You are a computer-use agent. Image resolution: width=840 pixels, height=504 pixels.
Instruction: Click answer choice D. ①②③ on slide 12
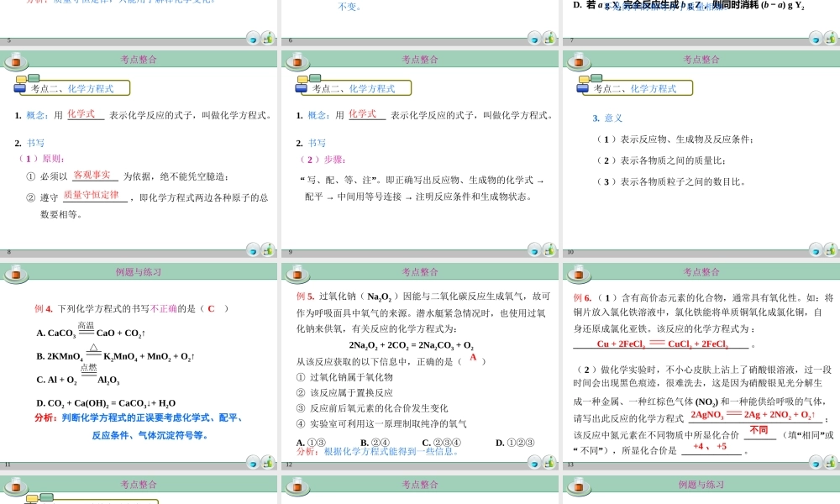[x=515, y=443]
